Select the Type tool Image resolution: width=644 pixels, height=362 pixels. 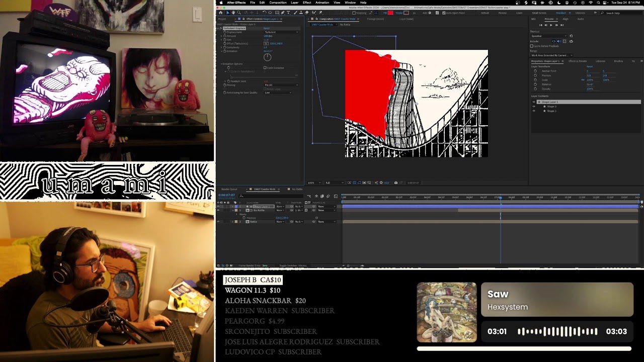coord(289,13)
